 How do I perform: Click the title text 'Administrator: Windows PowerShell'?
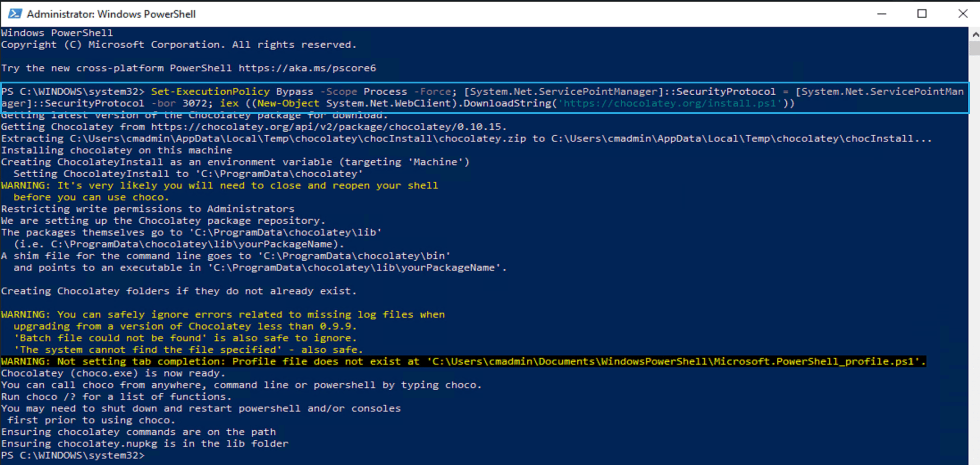111,14
